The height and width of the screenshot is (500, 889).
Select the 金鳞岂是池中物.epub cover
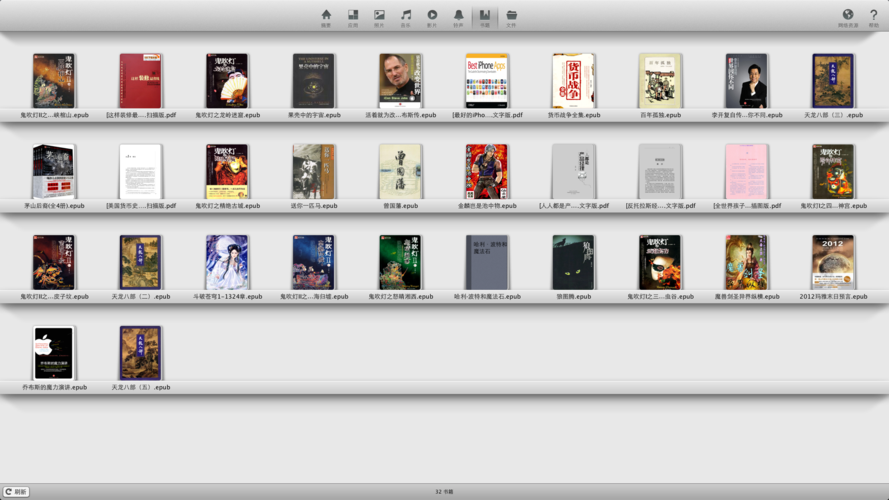486,172
